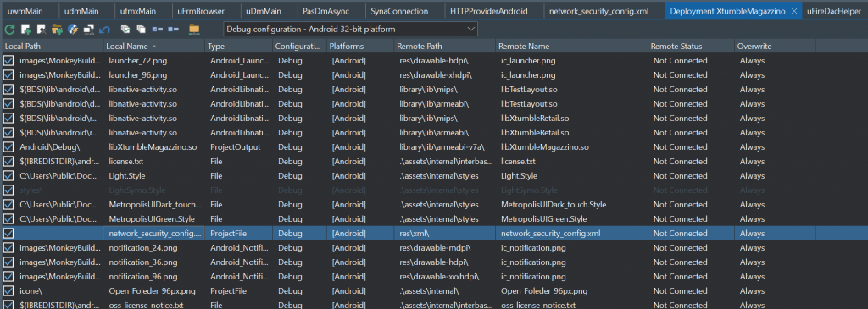Close the Deployment XtumbleMagazzino tab
Image resolution: width=868 pixels, height=309 pixels.
tap(794, 11)
